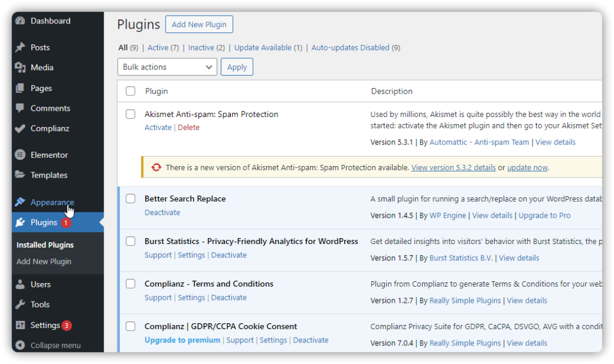
Task: Filter by Auto-updates Disabled (9)
Action: tap(356, 48)
